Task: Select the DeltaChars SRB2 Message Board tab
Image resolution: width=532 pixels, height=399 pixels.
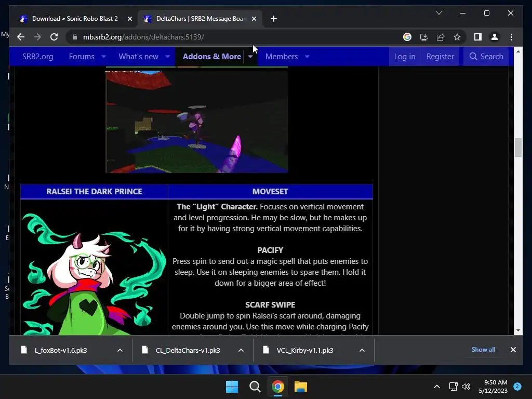Action: [x=200, y=19]
